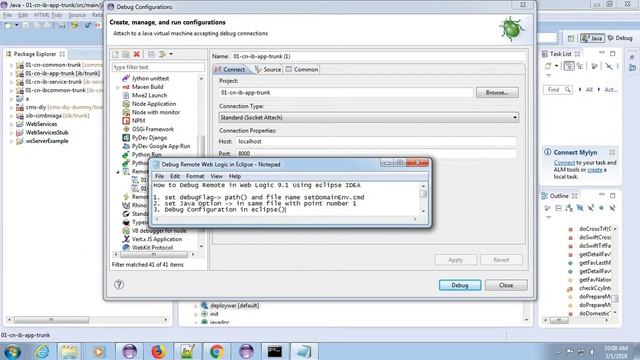Viewport: 640px width, 360px height.
Task: Select WebServicesStub project in Package Explorer
Action: pyautogui.click(x=47, y=133)
